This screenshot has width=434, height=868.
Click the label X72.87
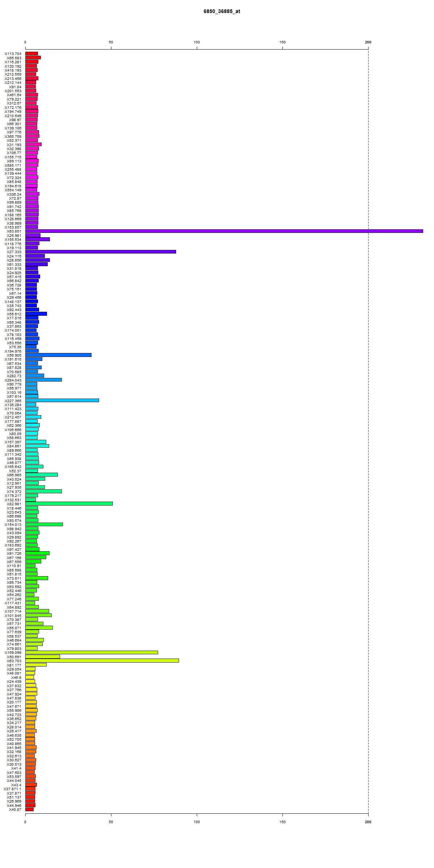(15, 198)
